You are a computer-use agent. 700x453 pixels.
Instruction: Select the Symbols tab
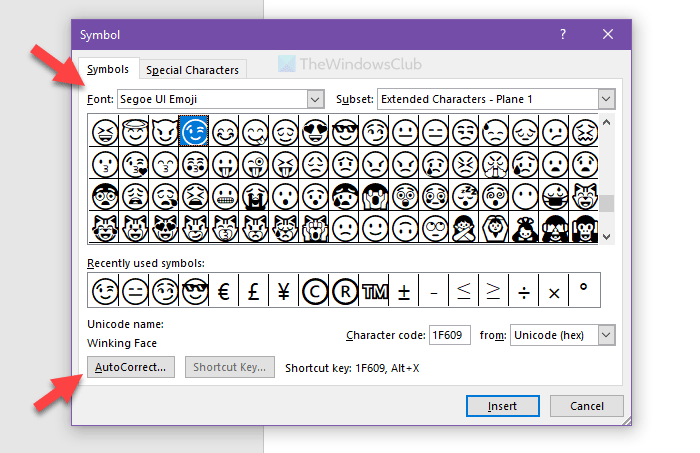point(108,69)
